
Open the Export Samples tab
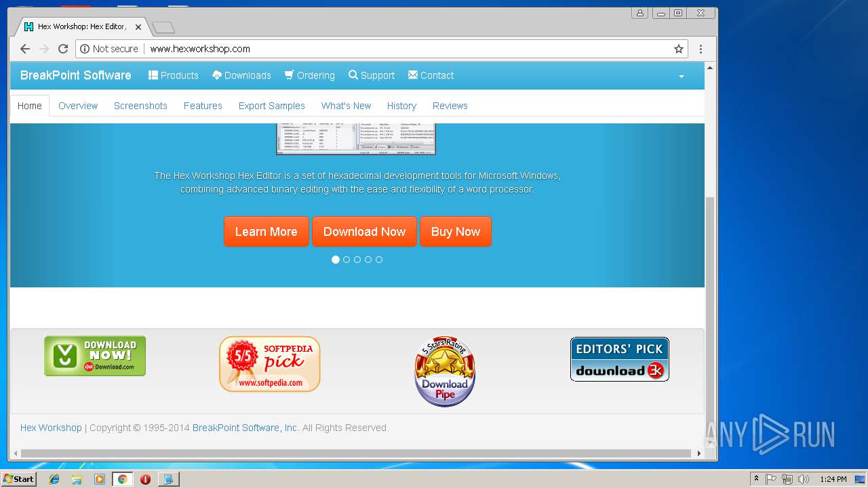click(x=271, y=106)
